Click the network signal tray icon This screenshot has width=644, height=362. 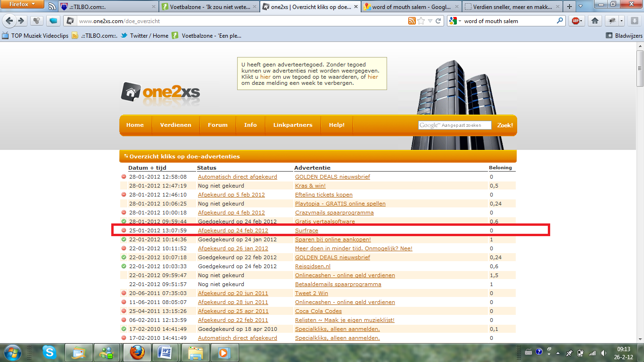click(593, 353)
